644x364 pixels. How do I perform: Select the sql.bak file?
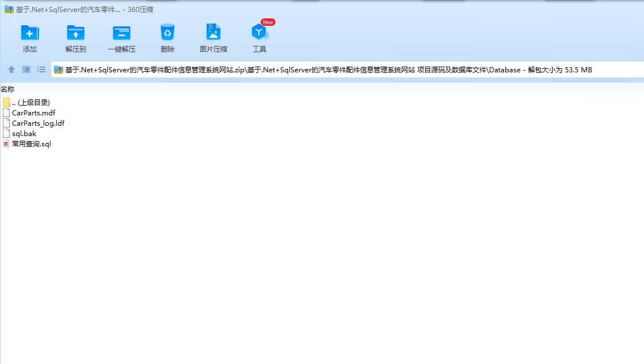click(x=20, y=134)
